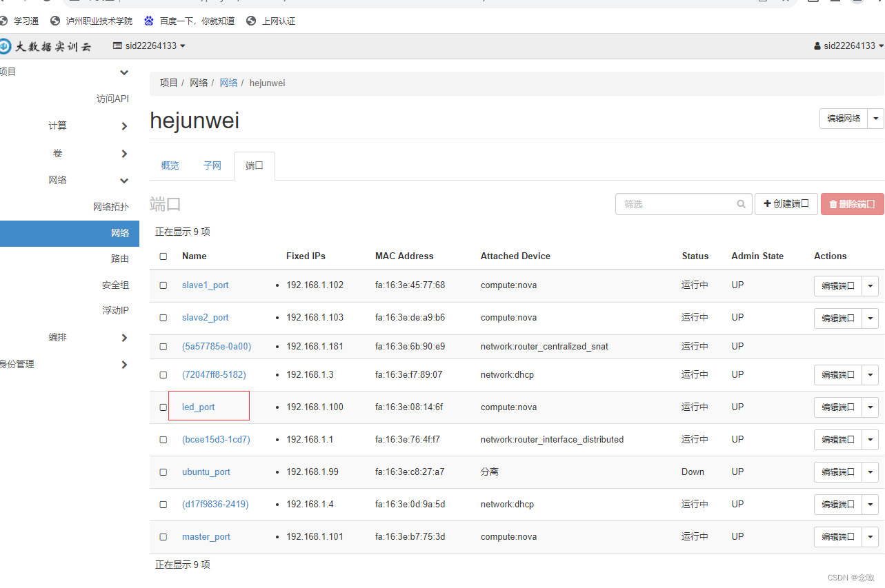
Task: Check the master_port row checkbox
Action: [163, 537]
